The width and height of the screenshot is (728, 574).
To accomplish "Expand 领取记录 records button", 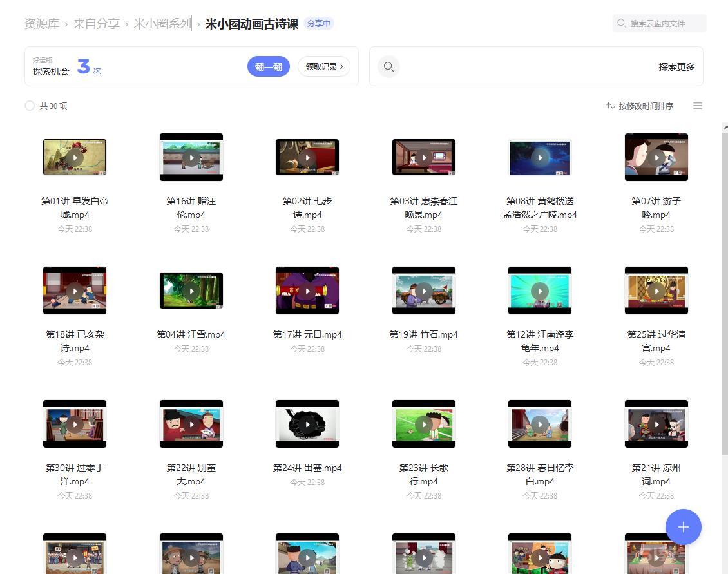I will point(323,66).
